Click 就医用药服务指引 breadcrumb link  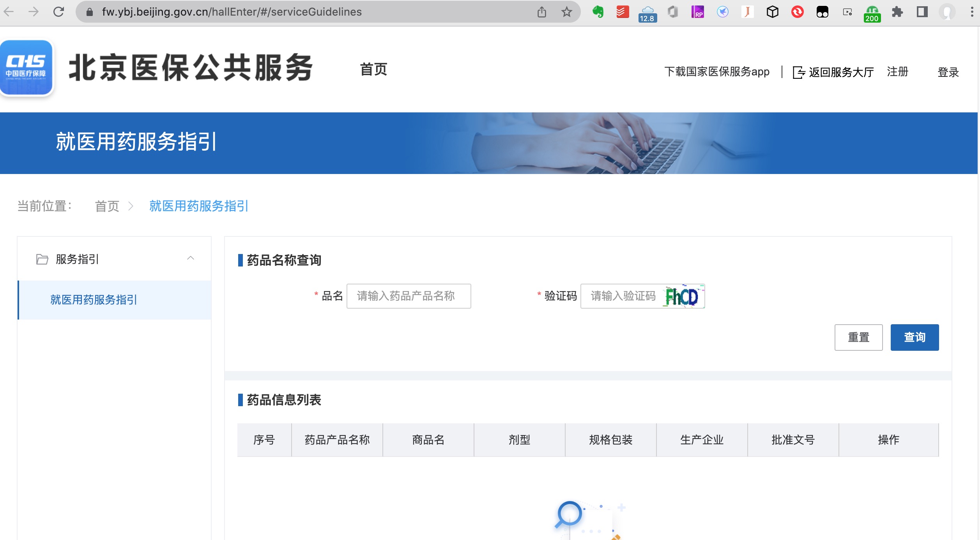pos(198,206)
